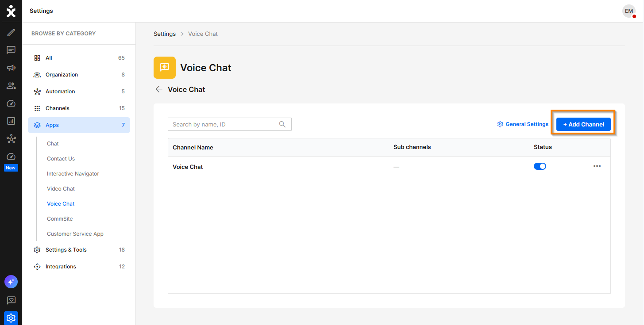Click the Add Channel button
Viewport: 644px width, 325px height.
point(583,124)
